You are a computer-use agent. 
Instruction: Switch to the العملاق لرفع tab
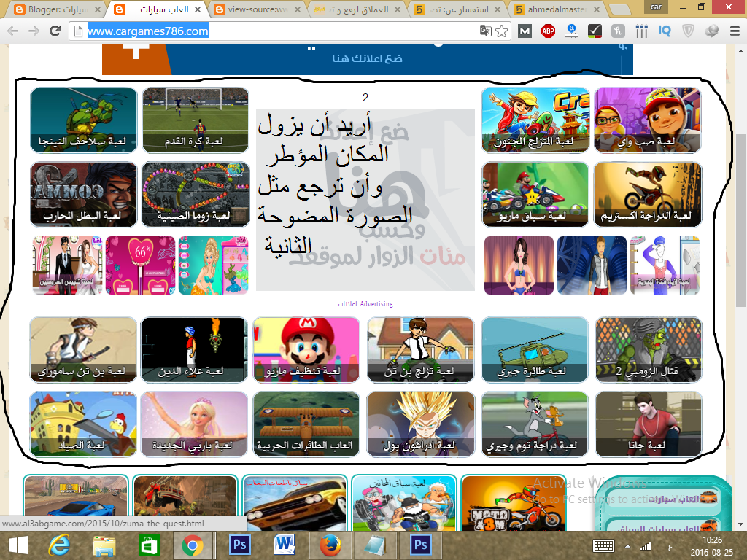pyautogui.click(x=357, y=9)
